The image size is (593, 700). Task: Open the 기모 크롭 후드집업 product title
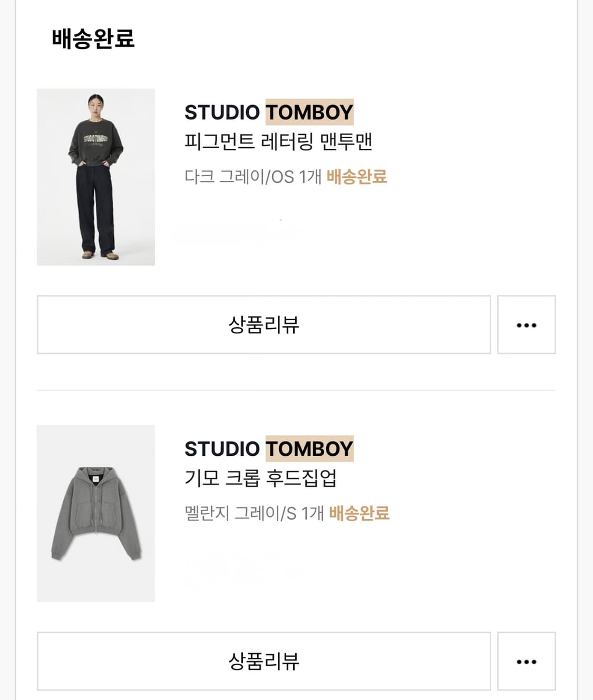click(260, 478)
